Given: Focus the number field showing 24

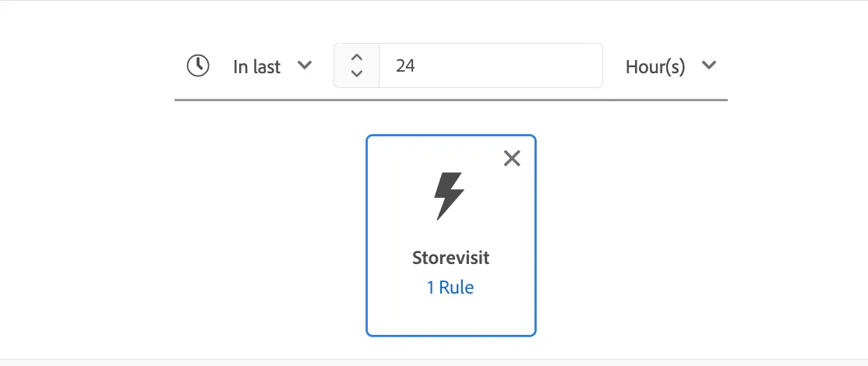Looking at the screenshot, I should [x=490, y=65].
